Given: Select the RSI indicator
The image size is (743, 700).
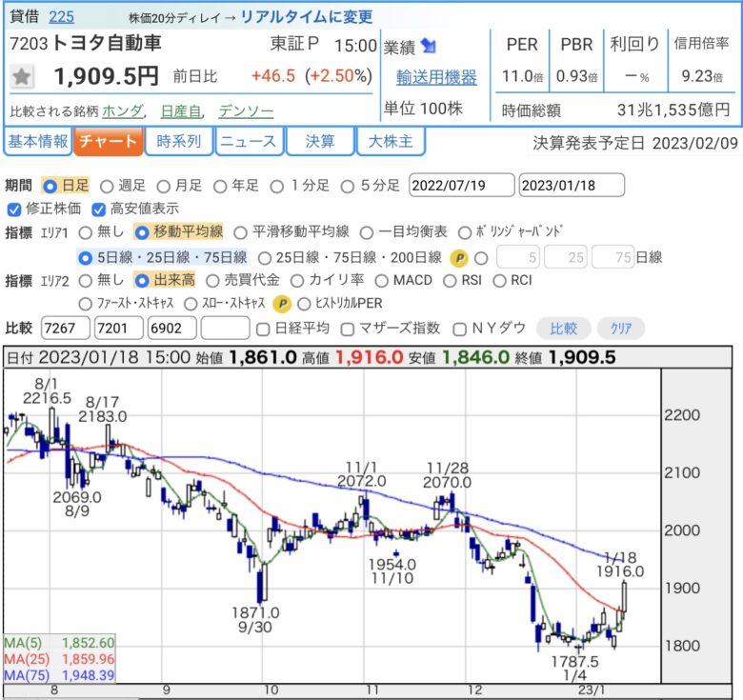Looking at the screenshot, I should tap(450, 281).
